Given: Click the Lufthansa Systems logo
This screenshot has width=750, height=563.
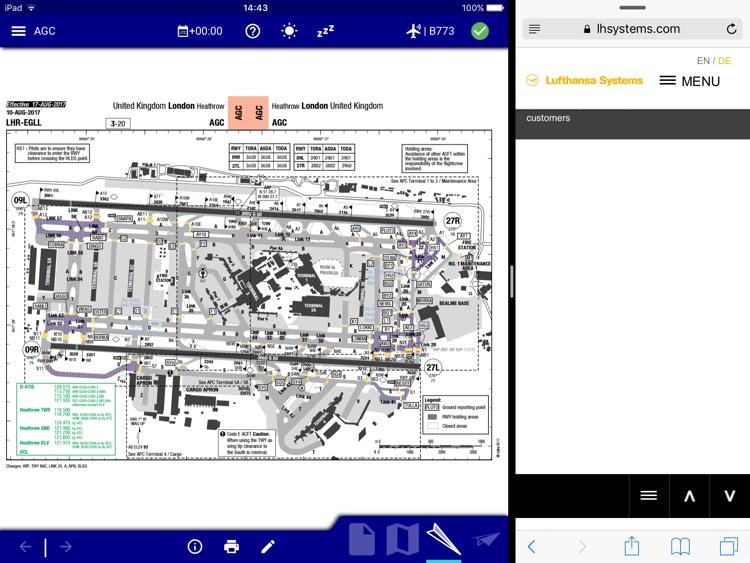Looking at the screenshot, I should 584,80.
